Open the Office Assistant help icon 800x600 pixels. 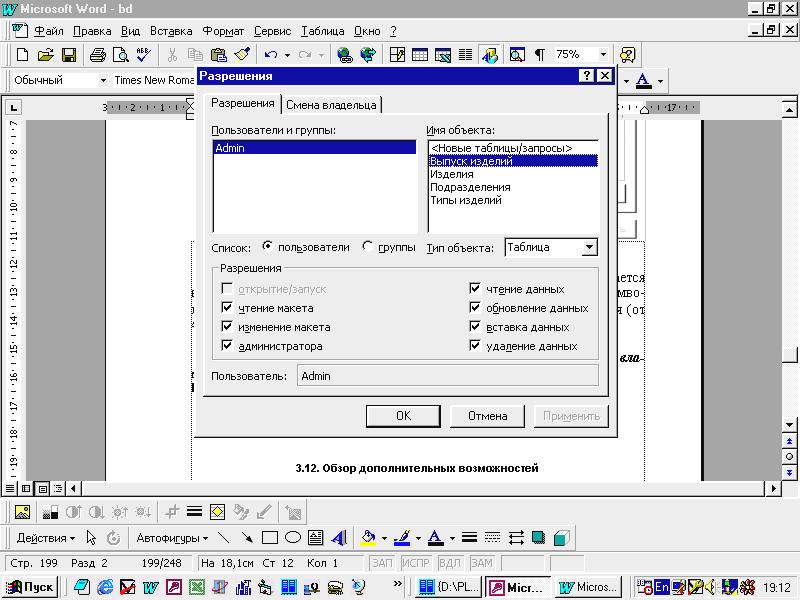click(x=627, y=55)
